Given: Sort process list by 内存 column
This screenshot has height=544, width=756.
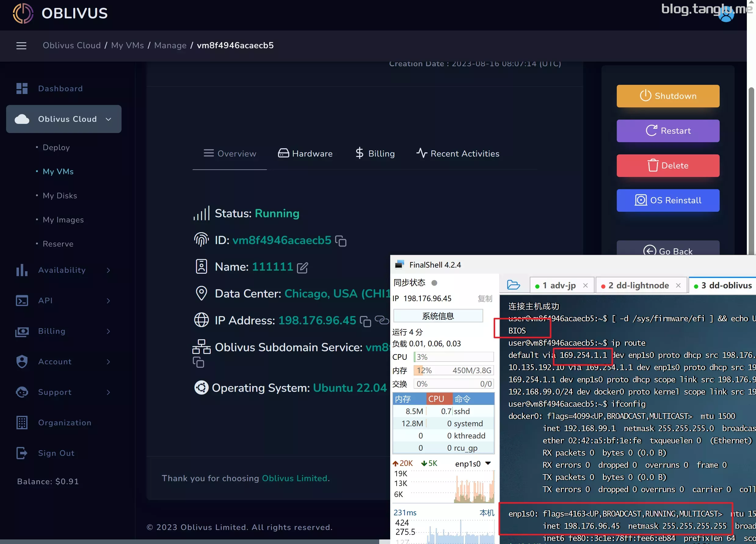Looking at the screenshot, I should [409, 399].
